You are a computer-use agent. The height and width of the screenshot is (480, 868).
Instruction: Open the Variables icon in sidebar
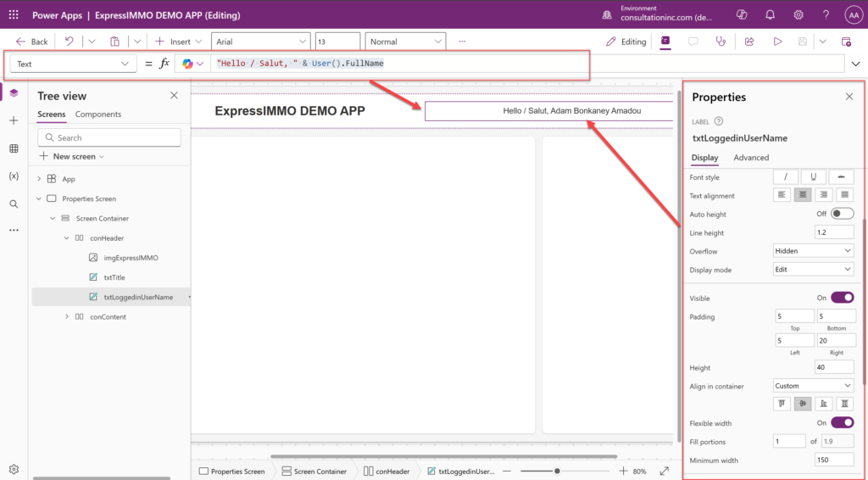14,176
